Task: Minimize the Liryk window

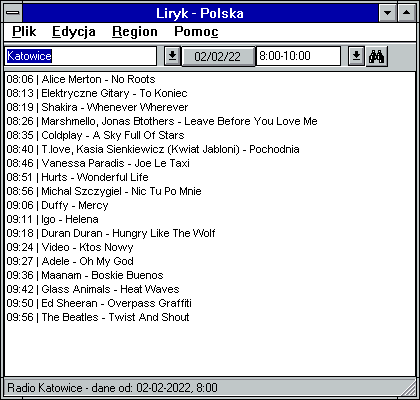Action: [388, 13]
